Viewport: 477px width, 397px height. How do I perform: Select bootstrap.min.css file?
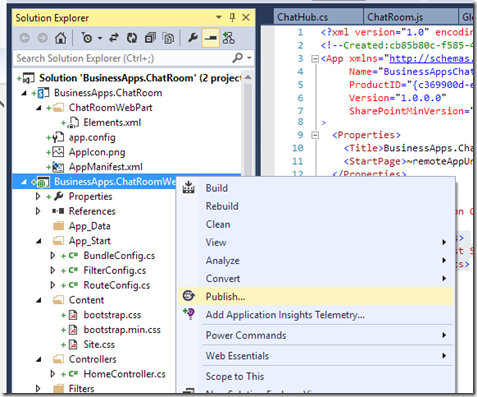(122, 330)
